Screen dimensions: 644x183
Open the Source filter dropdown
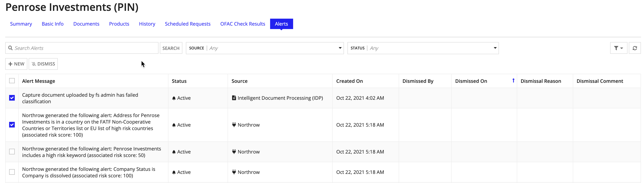click(265, 48)
